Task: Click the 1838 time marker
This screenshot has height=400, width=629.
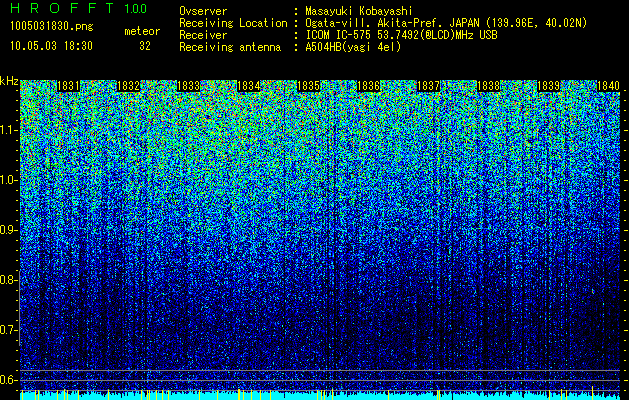Action: [x=489, y=86]
